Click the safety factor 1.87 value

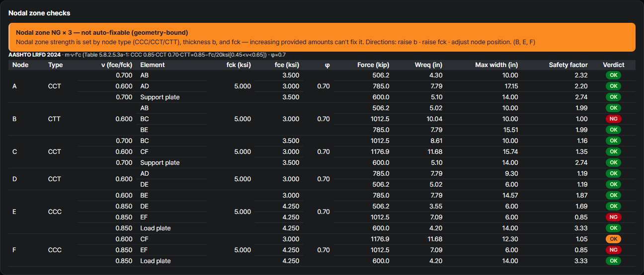[x=581, y=196]
